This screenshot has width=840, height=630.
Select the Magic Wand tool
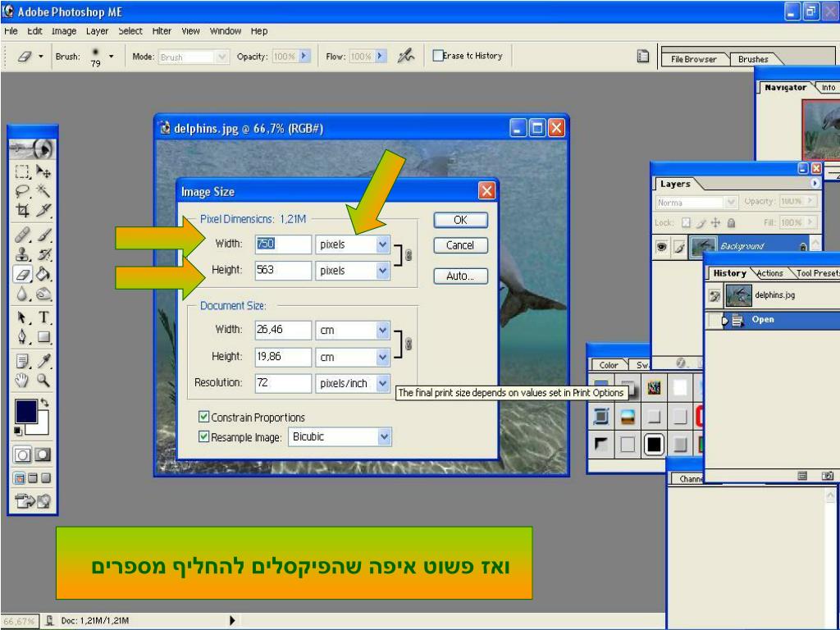[43, 190]
